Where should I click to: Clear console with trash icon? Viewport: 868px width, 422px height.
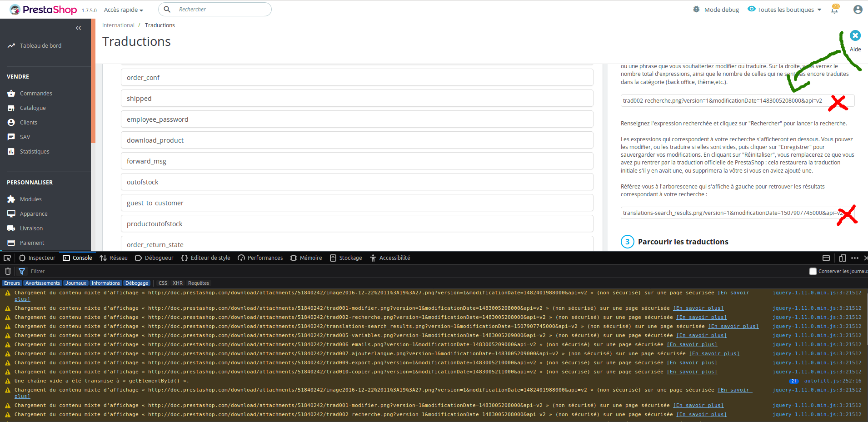pos(8,271)
